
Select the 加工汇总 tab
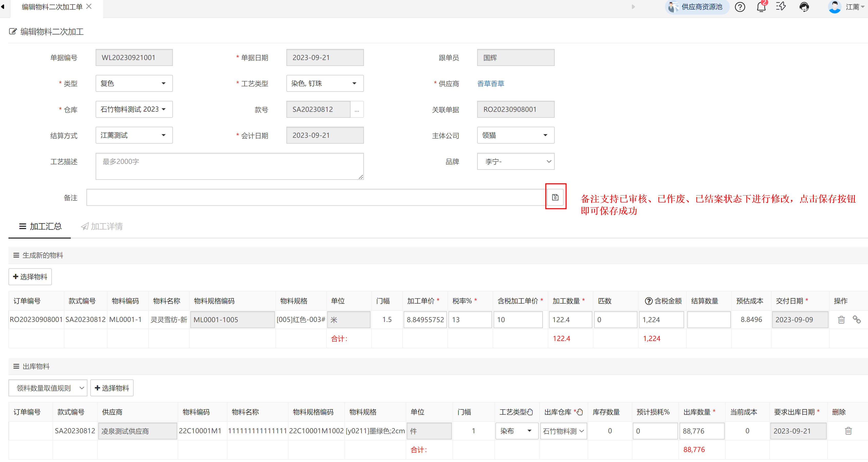pos(40,226)
